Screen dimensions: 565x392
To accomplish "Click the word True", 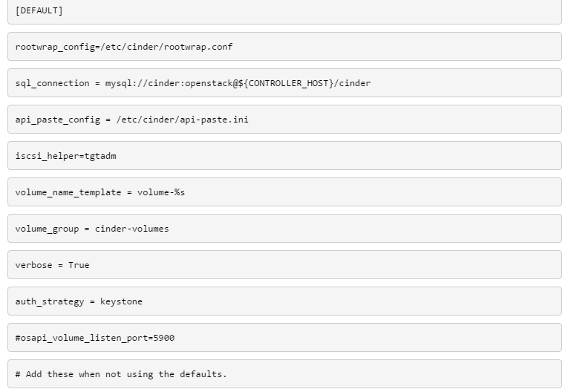I will click(x=79, y=265).
